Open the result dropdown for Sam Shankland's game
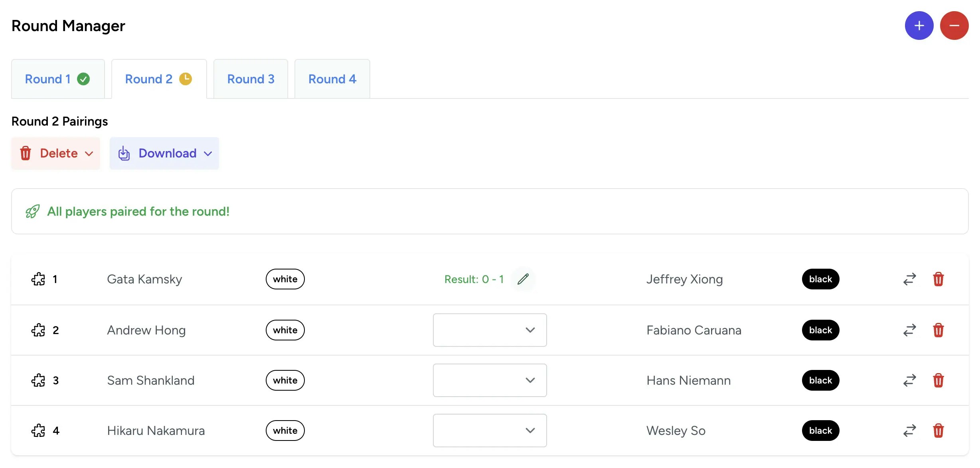 pyautogui.click(x=490, y=380)
